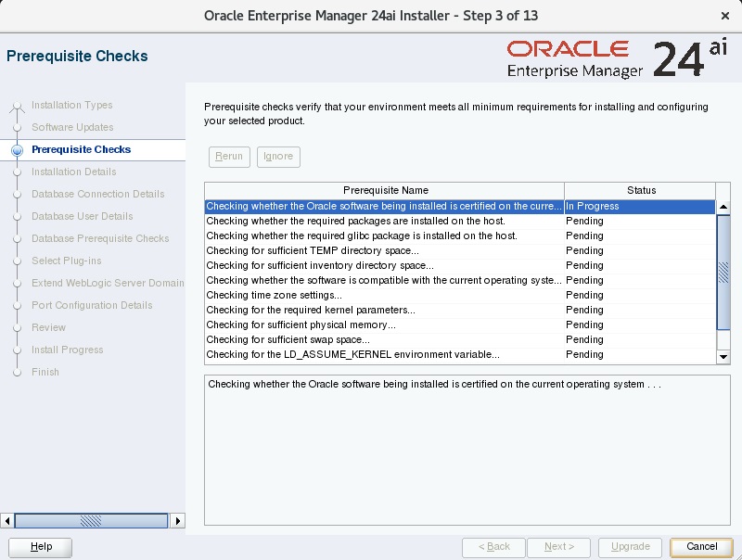Select Database Prerequisite Checks step
This screenshot has width=742, height=560.
click(x=100, y=238)
